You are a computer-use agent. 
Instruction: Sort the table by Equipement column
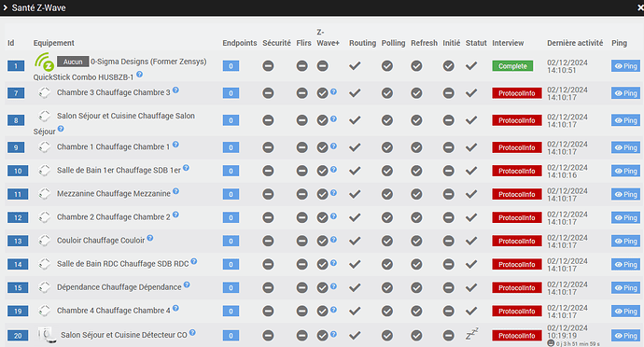click(54, 43)
